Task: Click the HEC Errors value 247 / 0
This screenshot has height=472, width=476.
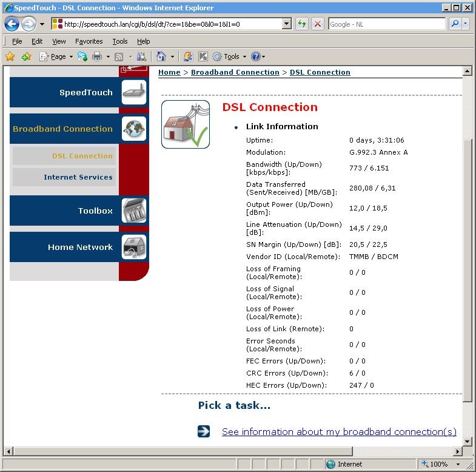Action: coord(361,385)
